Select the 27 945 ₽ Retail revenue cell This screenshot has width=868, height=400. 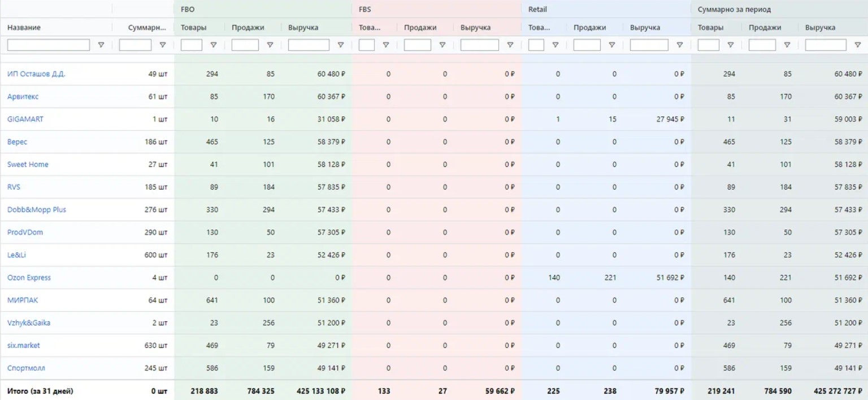(670, 119)
